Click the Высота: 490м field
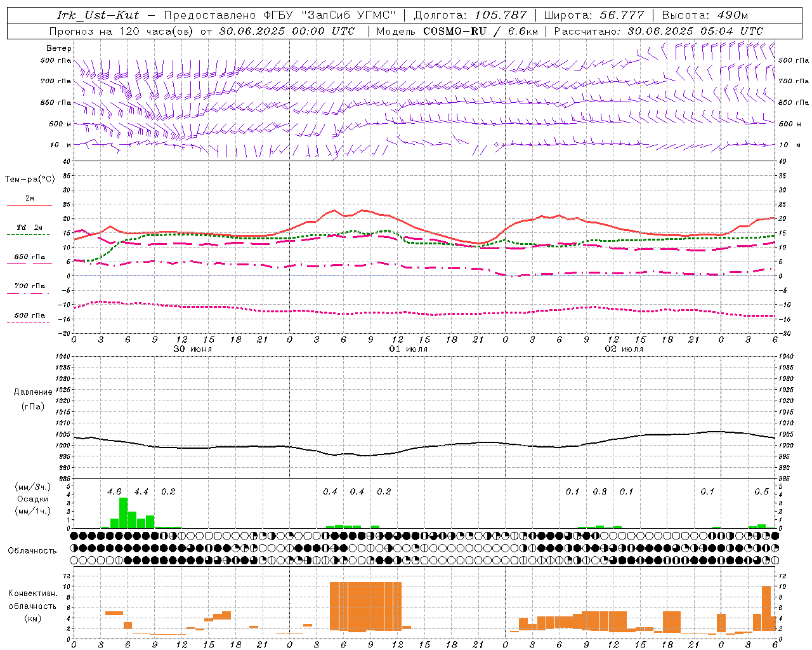 coord(705,15)
